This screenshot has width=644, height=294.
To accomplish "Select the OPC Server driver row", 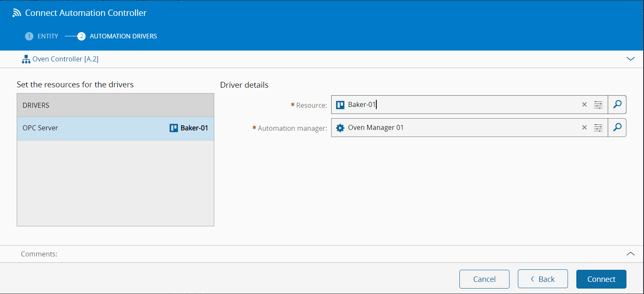I will click(84, 128).
